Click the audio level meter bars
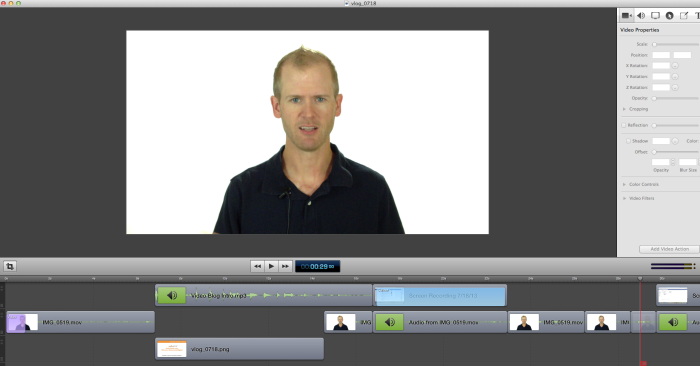This screenshot has height=366, width=700. tap(673, 266)
